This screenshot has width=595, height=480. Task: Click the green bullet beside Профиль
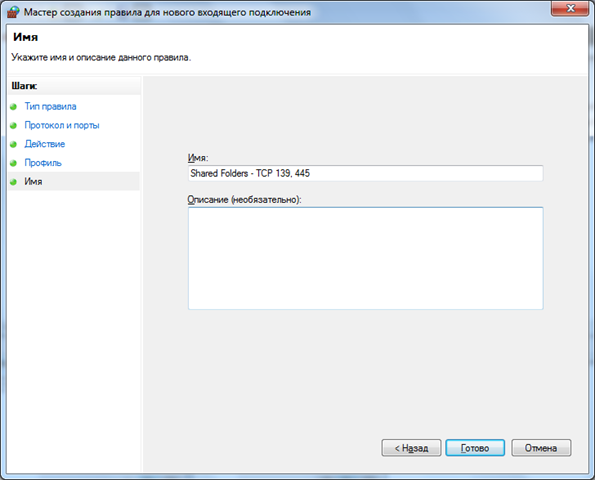coord(13,163)
